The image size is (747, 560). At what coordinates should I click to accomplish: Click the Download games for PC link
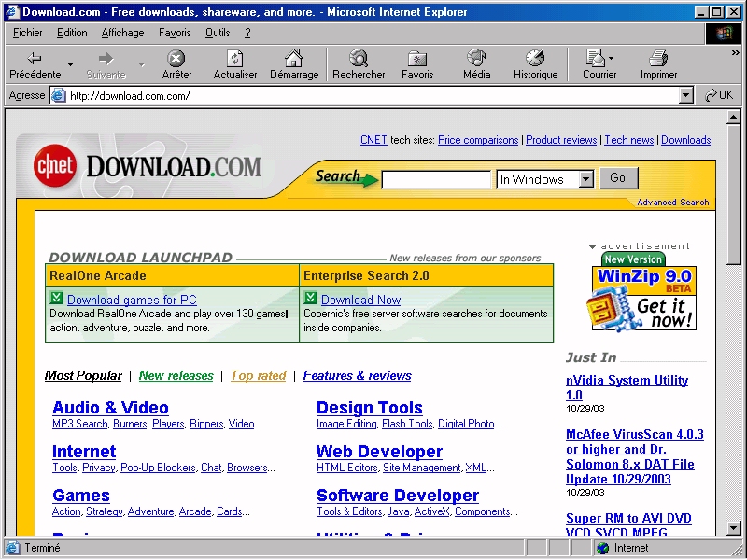pyautogui.click(x=132, y=300)
